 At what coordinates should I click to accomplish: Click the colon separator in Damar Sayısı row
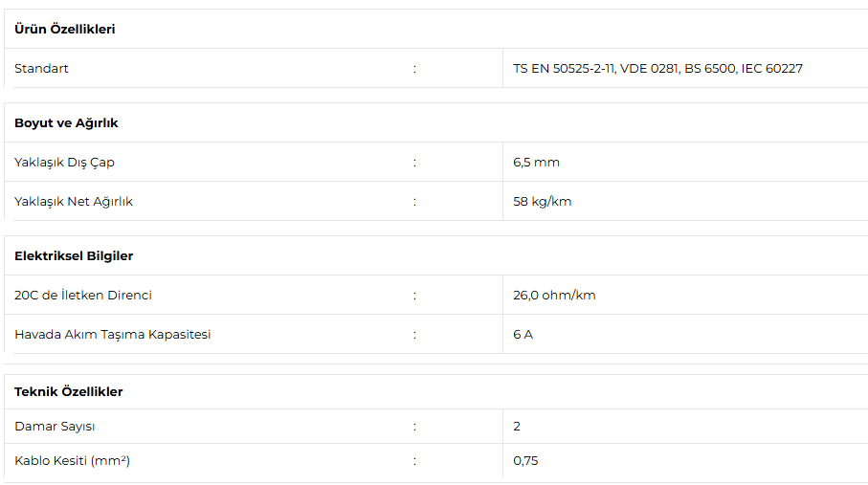click(x=414, y=427)
